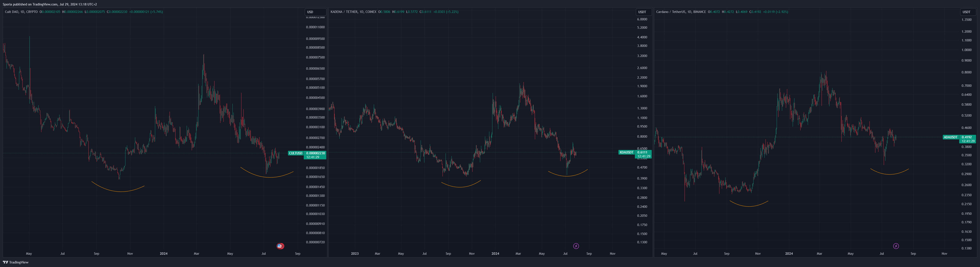
Task: Click the purple lightning event icon on Cardano chart
Action: (896, 246)
